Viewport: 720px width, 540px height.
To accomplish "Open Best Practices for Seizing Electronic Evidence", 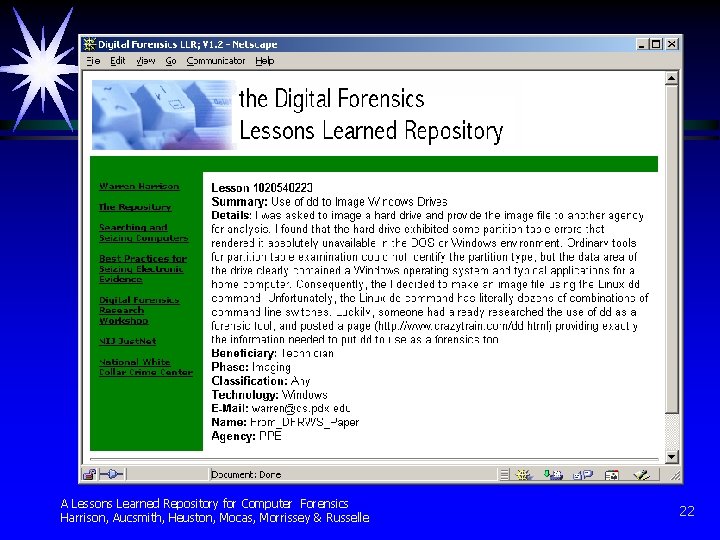I will (x=143, y=269).
